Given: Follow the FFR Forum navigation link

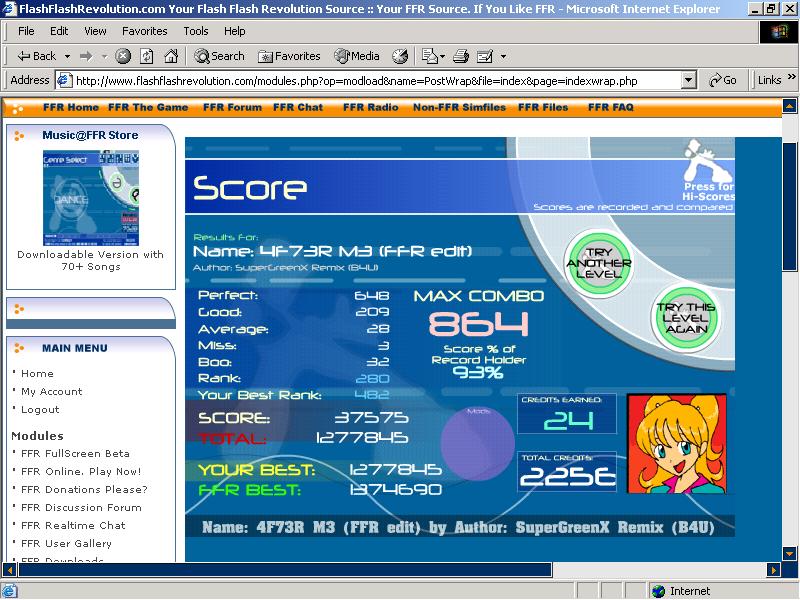Looking at the screenshot, I should click(232, 107).
